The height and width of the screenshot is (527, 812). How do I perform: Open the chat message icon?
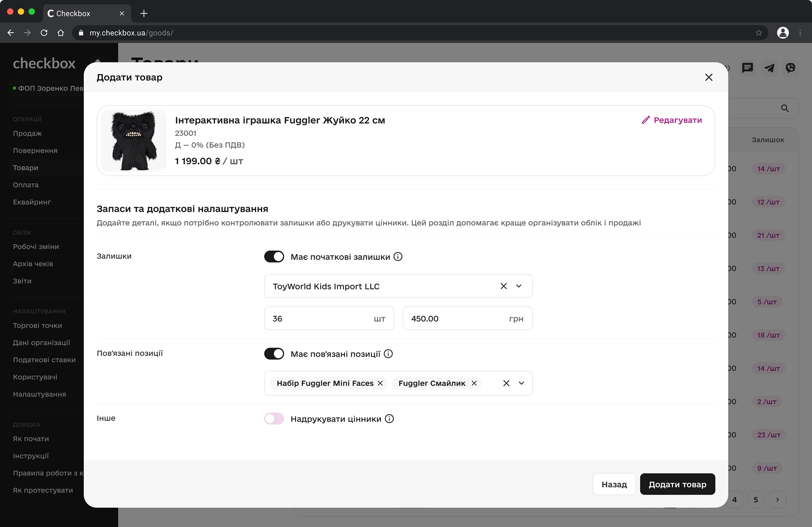click(747, 68)
